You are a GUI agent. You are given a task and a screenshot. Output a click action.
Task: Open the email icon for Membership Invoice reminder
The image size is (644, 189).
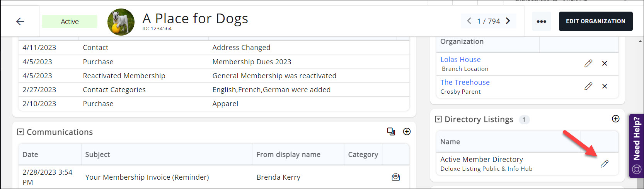[x=395, y=177]
